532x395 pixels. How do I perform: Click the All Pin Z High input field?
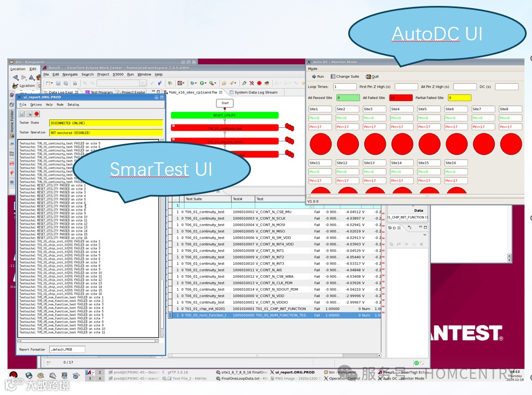point(464,87)
